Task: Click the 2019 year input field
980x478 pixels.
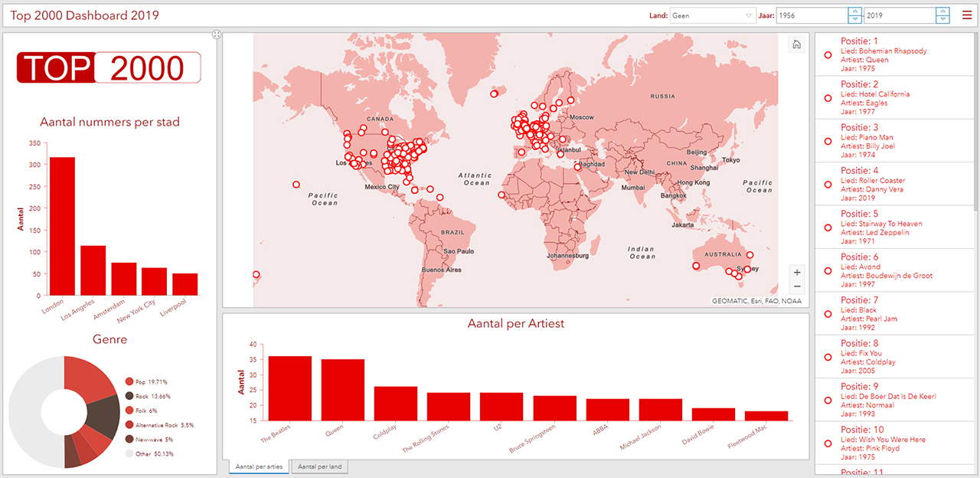Action: tap(900, 15)
